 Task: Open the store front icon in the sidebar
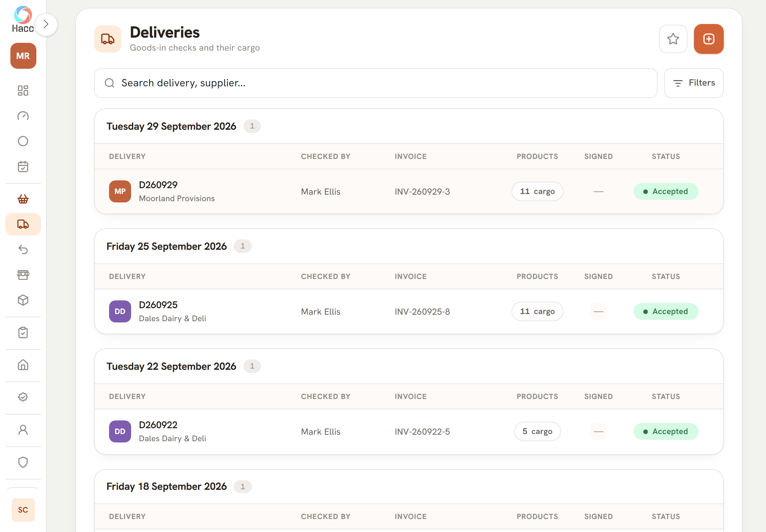[x=23, y=275]
